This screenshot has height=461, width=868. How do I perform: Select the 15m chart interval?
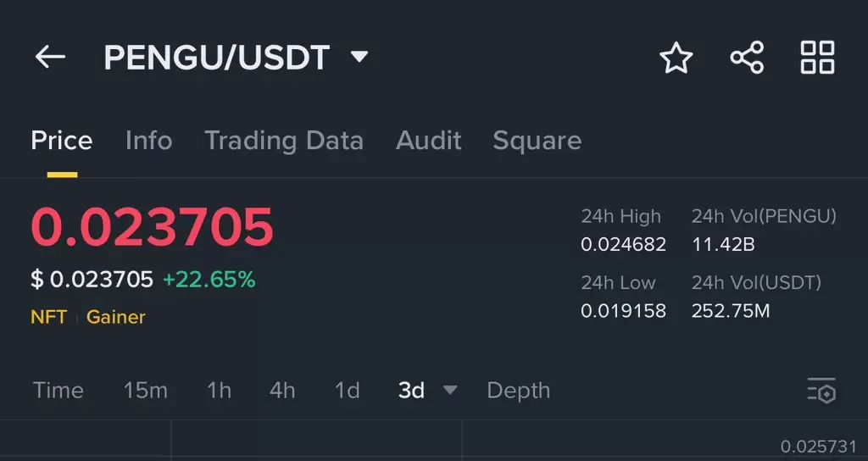coord(145,391)
